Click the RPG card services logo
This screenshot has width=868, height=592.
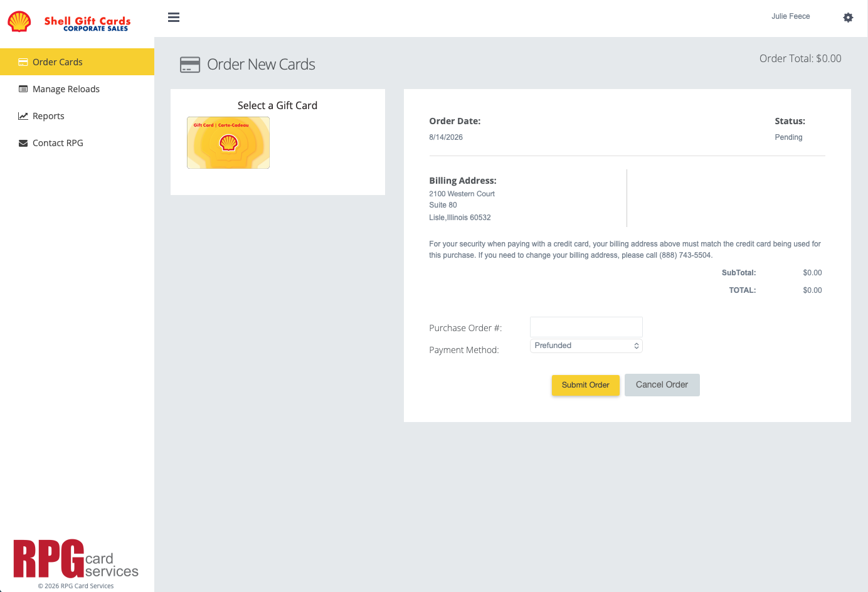pos(76,558)
